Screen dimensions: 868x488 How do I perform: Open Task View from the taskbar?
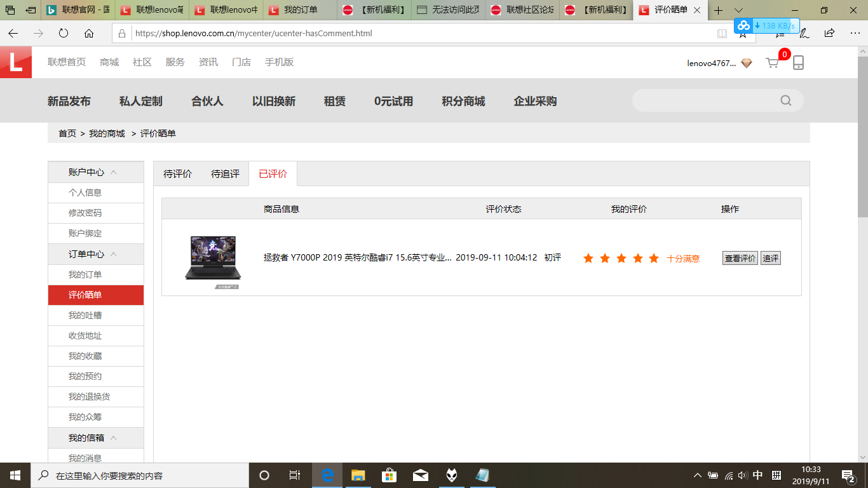point(295,475)
